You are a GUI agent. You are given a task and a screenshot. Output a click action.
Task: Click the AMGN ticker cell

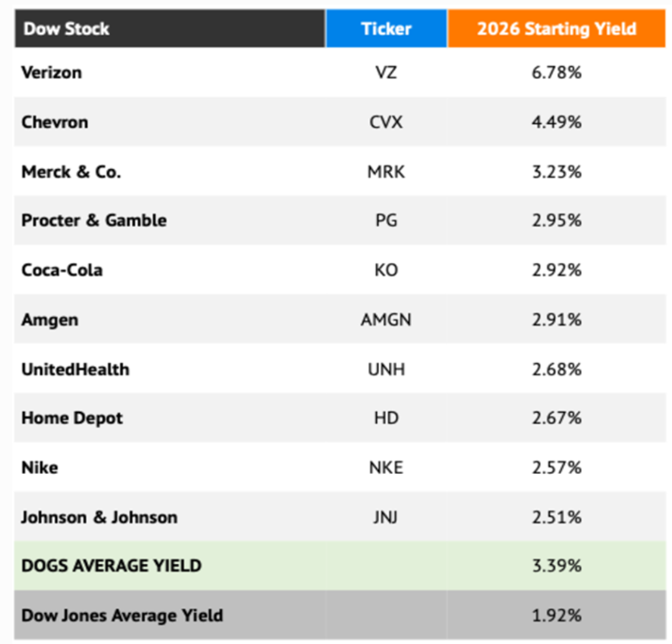coord(386,320)
